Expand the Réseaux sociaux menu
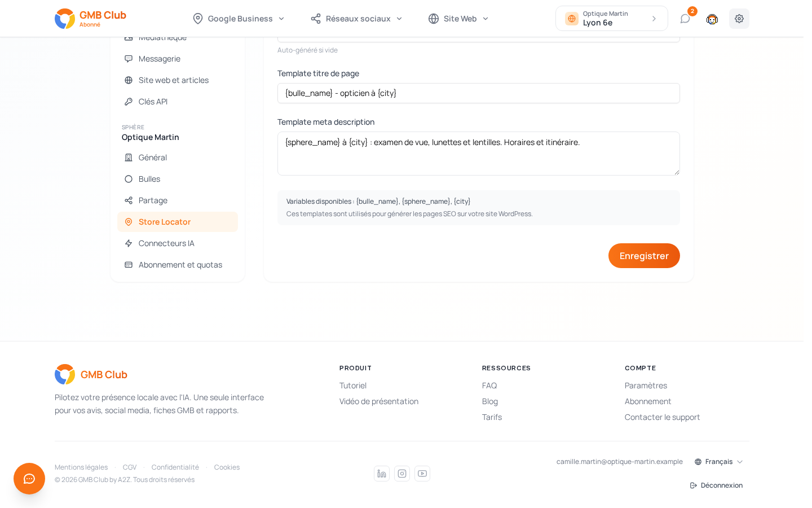The height and width of the screenshot is (508, 812). (357, 19)
